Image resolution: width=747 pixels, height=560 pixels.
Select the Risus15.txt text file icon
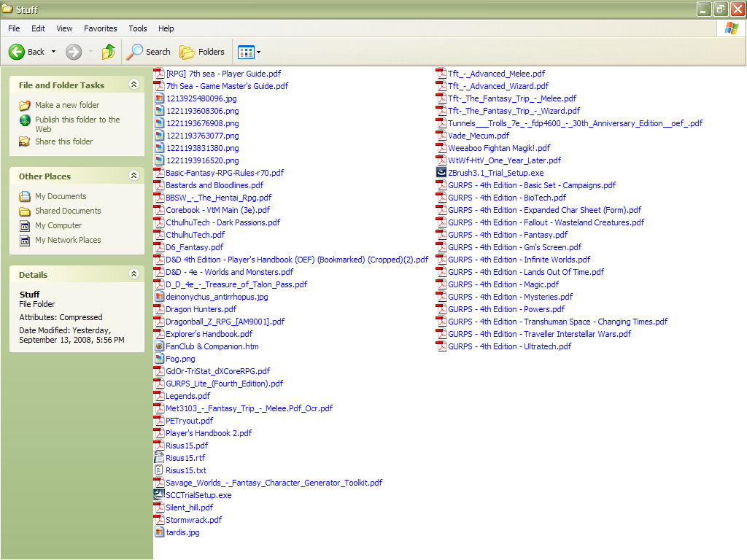(x=159, y=470)
